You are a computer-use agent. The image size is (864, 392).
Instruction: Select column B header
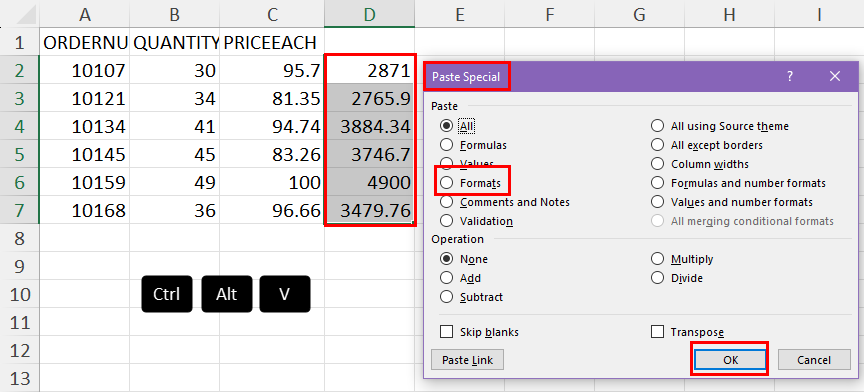[175, 14]
